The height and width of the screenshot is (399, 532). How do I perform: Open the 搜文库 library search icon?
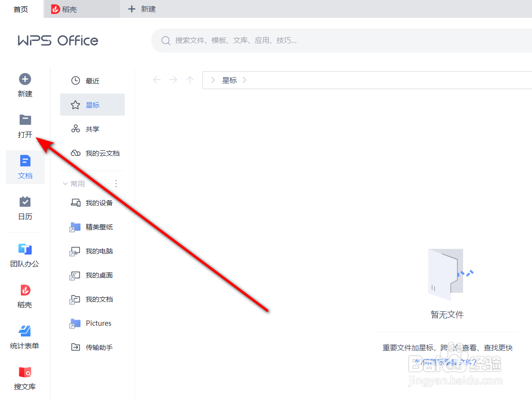(x=25, y=372)
